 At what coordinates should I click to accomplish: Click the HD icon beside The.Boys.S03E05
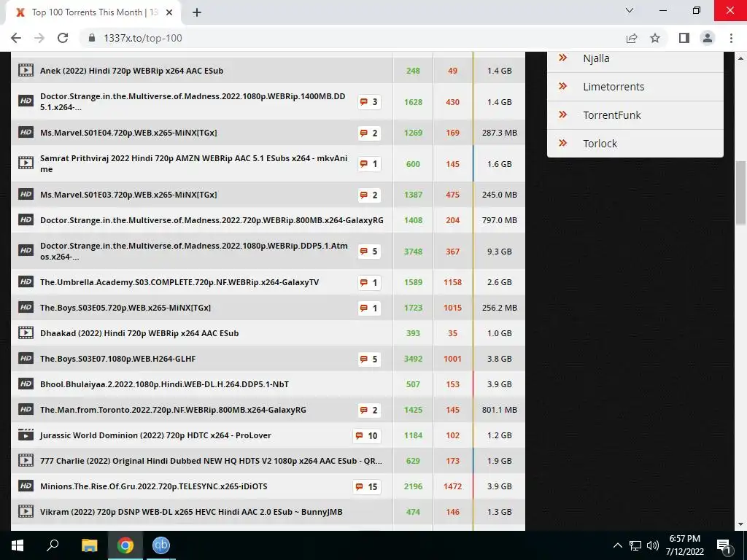[26, 308]
